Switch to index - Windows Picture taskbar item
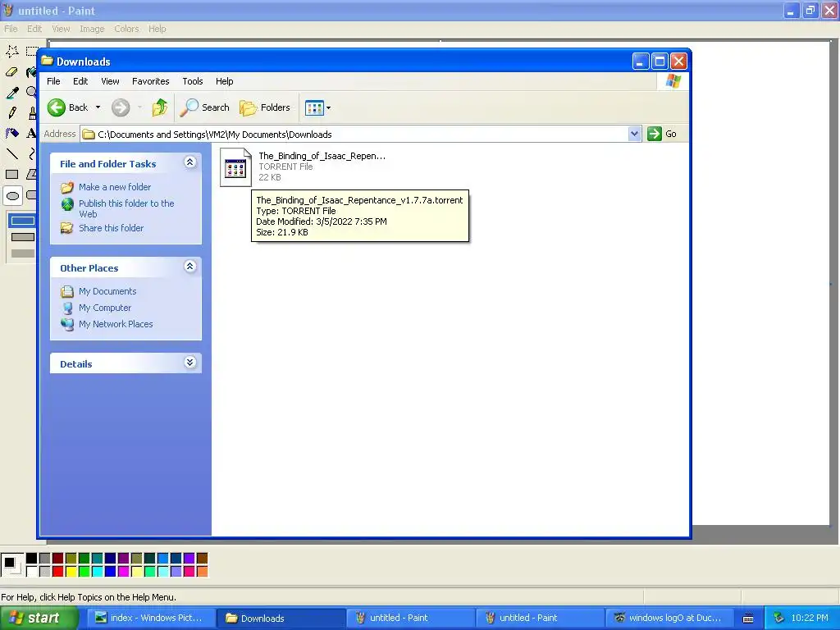The image size is (840, 630). 150,619
